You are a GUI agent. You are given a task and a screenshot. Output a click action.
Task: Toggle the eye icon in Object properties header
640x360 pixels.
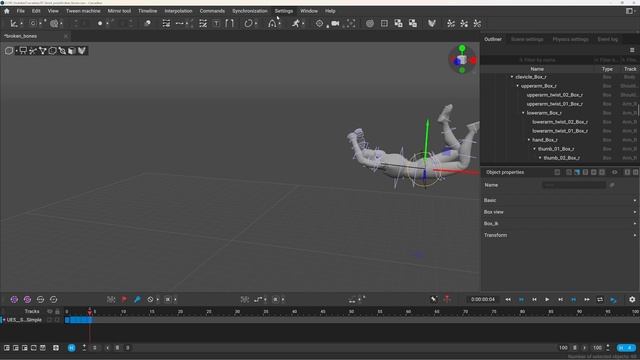615,172
